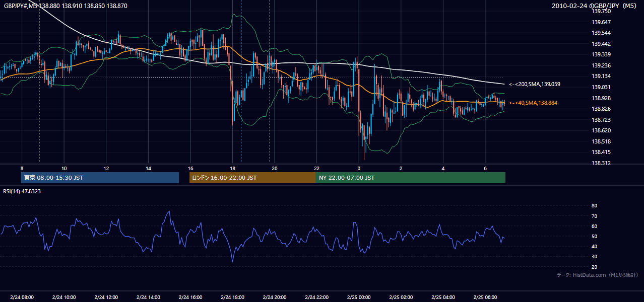The width and height of the screenshot is (644, 302).
Task: Click the 138.826 price axis label
Action: (602, 109)
